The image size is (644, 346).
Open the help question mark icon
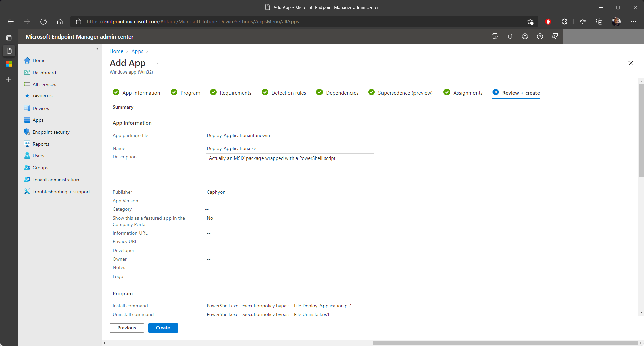540,36
